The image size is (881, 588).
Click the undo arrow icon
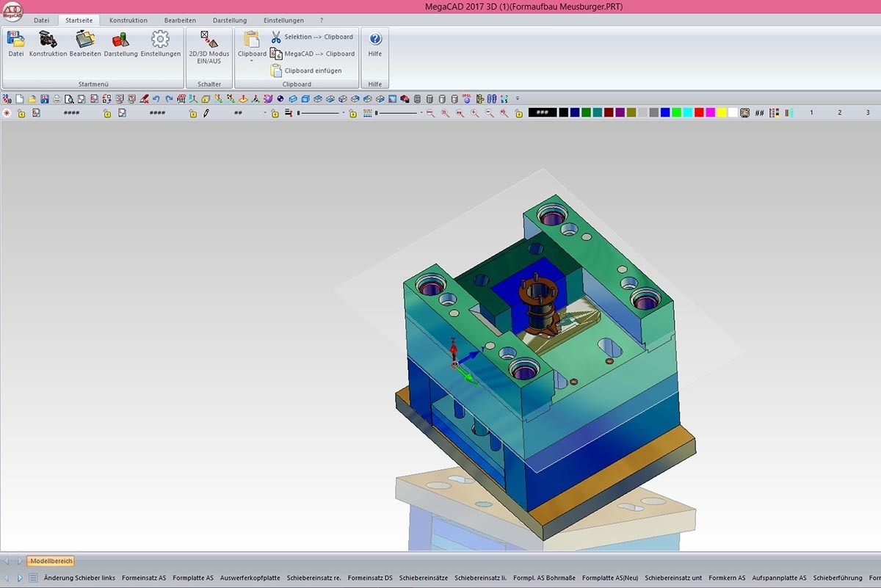(156, 98)
